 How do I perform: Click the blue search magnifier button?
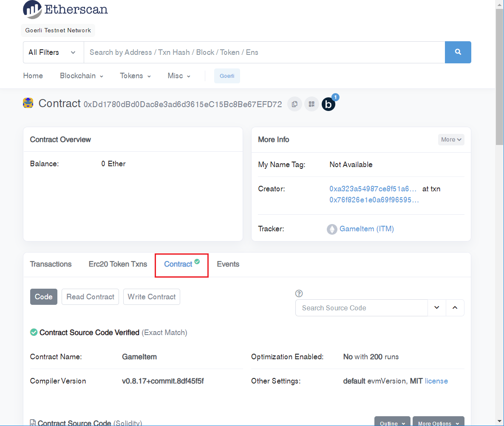[458, 52]
